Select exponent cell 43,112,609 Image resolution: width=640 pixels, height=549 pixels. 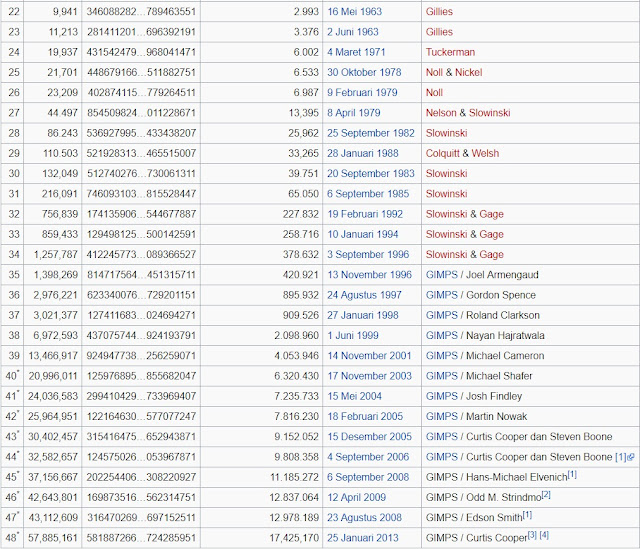point(53,518)
